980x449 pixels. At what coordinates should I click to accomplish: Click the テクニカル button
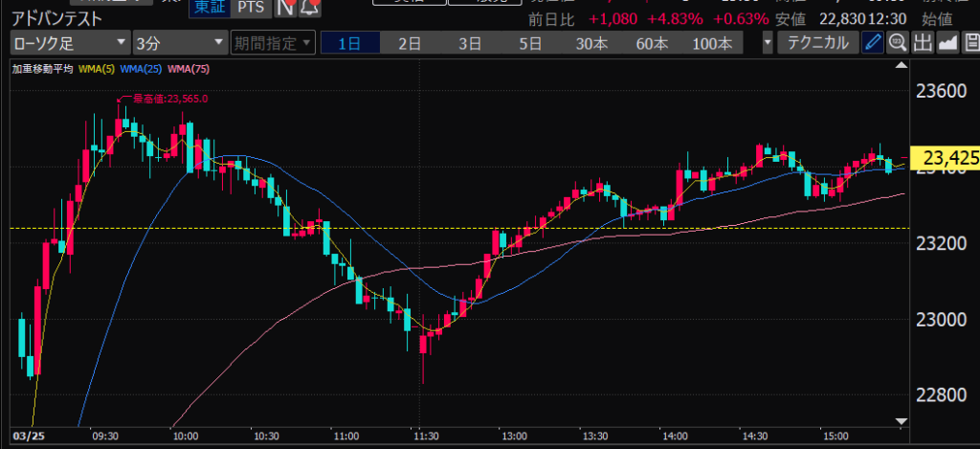[x=817, y=43]
